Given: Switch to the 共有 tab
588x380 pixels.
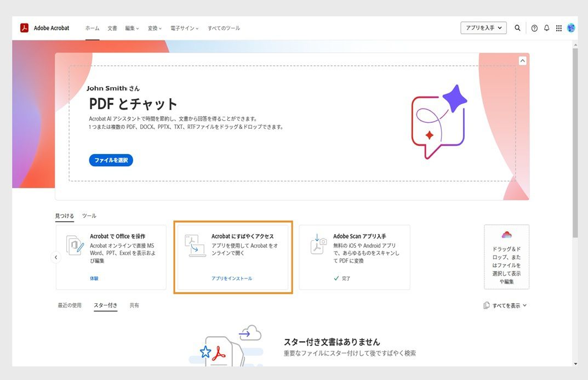Looking at the screenshot, I should [x=135, y=305].
